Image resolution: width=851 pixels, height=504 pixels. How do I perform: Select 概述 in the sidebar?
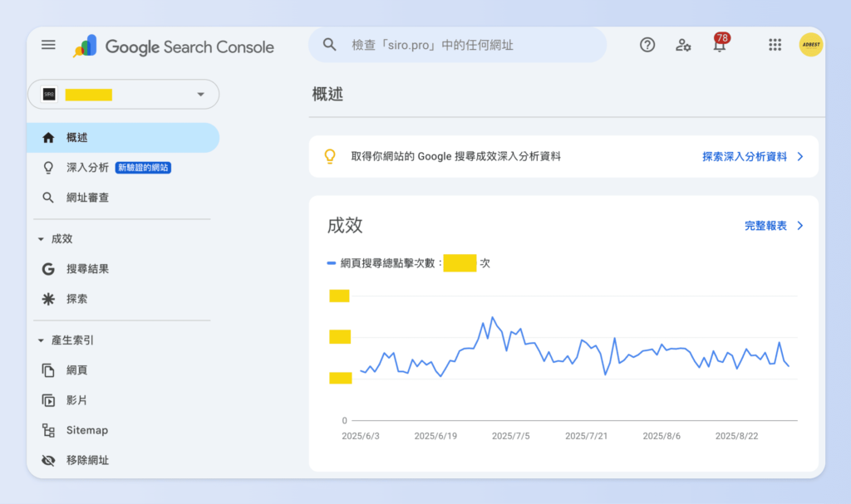coord(76,138)
